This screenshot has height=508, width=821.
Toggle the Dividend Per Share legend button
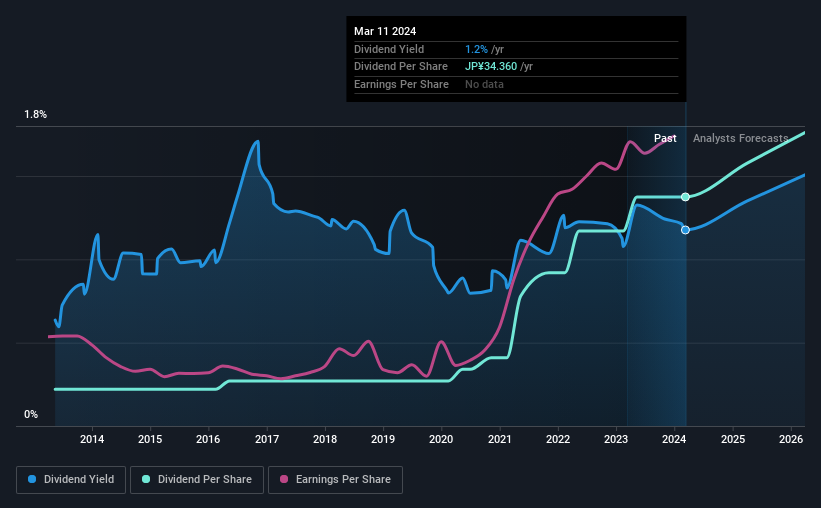click(197, 480)
